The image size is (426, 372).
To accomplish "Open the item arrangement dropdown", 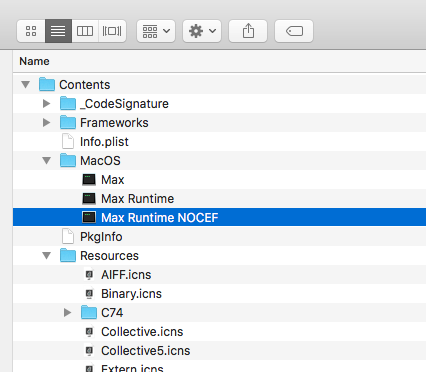I will 156,31.
